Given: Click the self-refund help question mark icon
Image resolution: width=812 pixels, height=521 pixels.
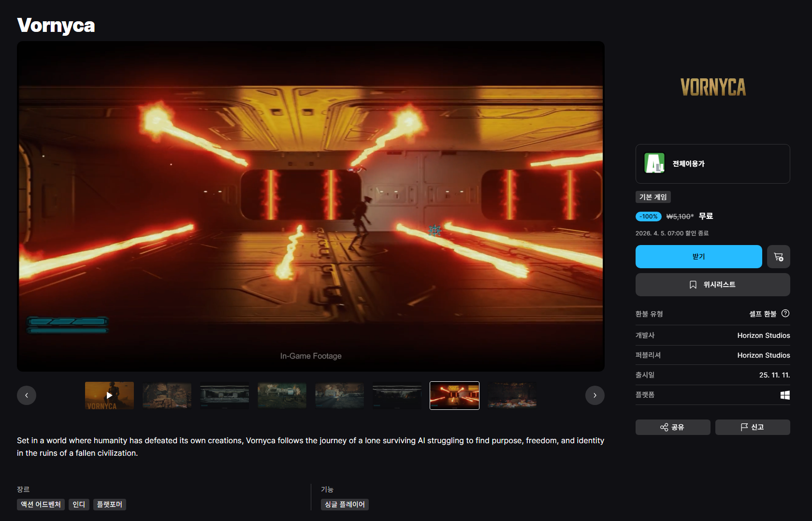Looking at the screenshot, I should coord(785,313).
